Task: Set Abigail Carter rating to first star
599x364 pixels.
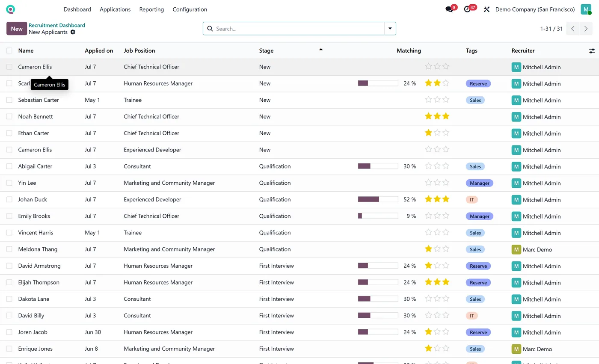Action: [428, 166]
